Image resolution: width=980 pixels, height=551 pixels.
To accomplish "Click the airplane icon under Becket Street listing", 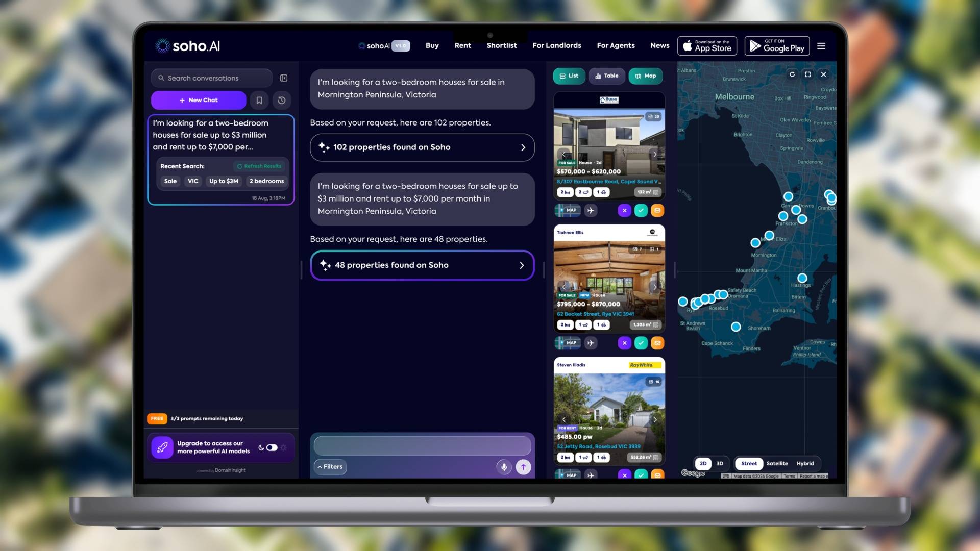I will click(x=591, y=343).
